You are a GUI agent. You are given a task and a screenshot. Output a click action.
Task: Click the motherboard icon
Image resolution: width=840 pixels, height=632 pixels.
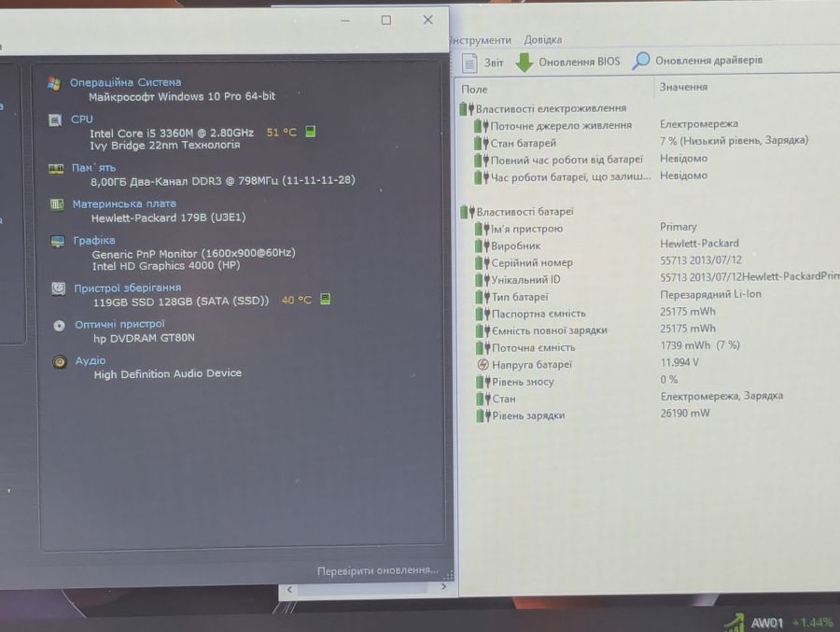click(x=56, y=204)
